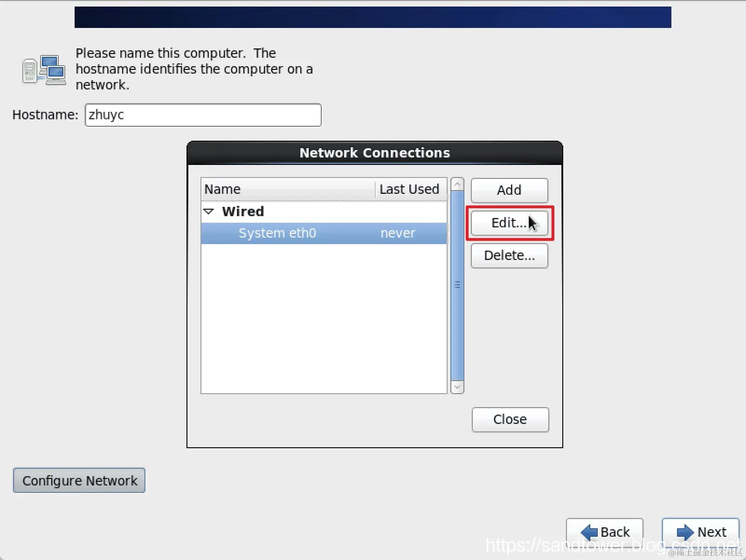This screenshot has height=560, width=746.
Task: Go Back to previous installer step
Action: point(605,532)
